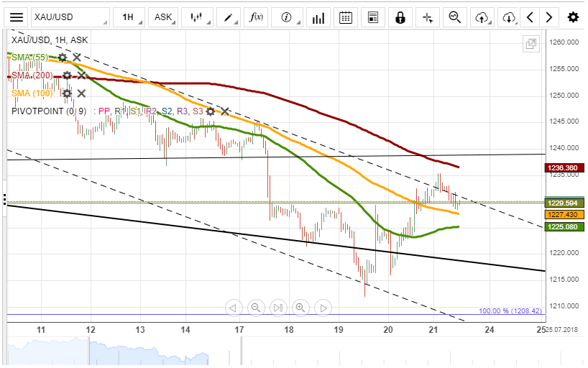The image size is (588, 368).
Task: Open SMA (100) settings gear
Action: [x=67, y=93]
